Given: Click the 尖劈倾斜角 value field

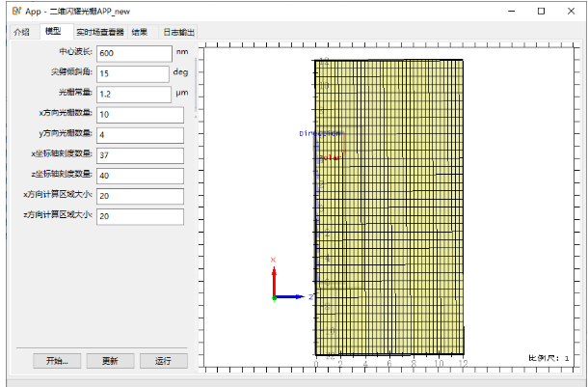Looking at the screenshot, I should tap(133, 73).
